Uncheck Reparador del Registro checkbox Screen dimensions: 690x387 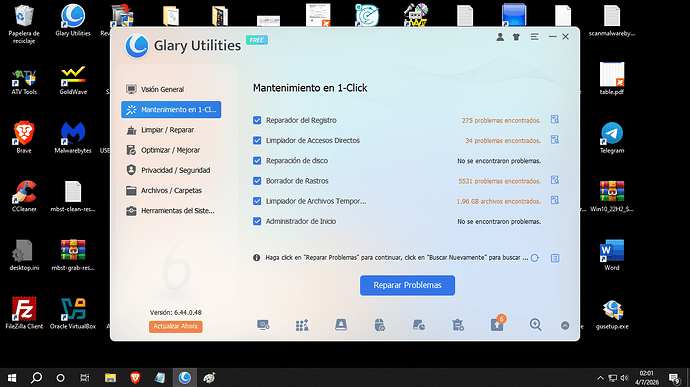(x=257, y=120)
